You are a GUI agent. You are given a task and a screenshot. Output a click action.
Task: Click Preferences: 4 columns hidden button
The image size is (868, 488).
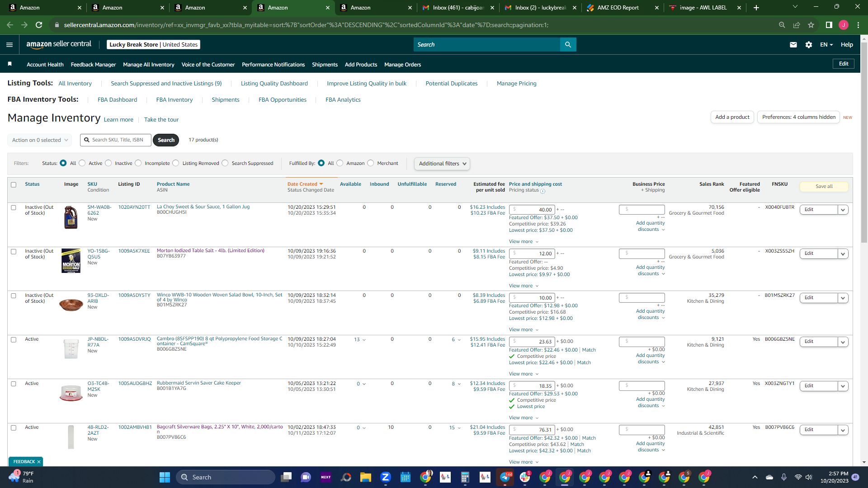click(798, 117)
